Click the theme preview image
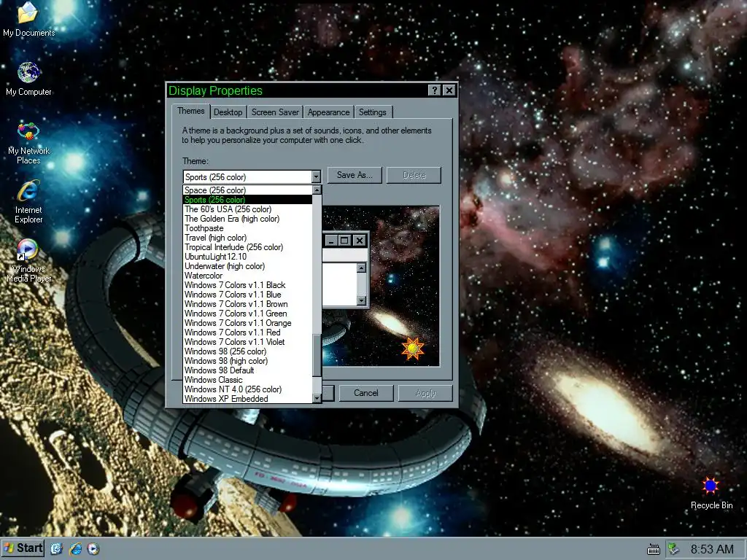747x560 pixels. [381, 286]
